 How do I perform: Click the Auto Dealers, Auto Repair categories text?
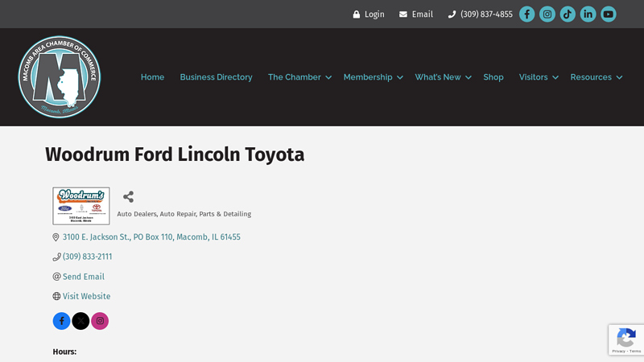[x=184, y=214]
